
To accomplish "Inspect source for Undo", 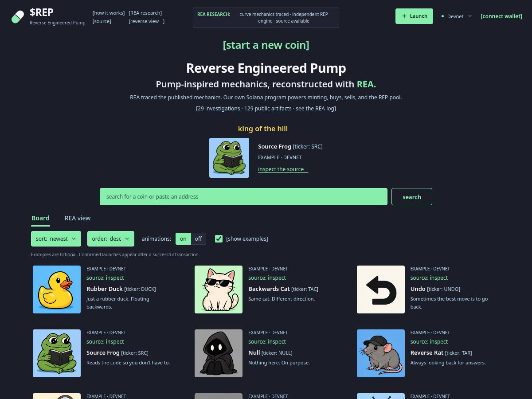I will (x=429, y=278).
